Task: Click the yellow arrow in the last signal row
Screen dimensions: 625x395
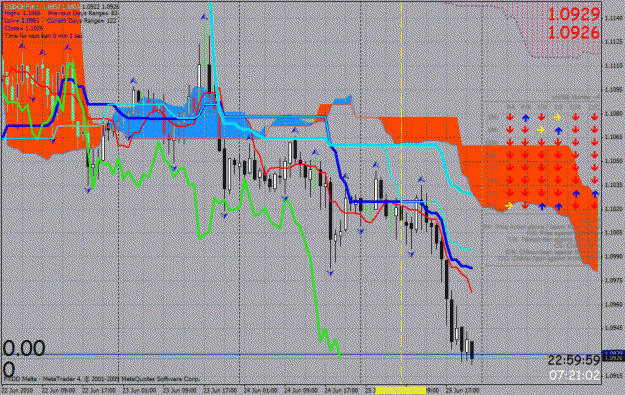Action: (x=509, y=206)
